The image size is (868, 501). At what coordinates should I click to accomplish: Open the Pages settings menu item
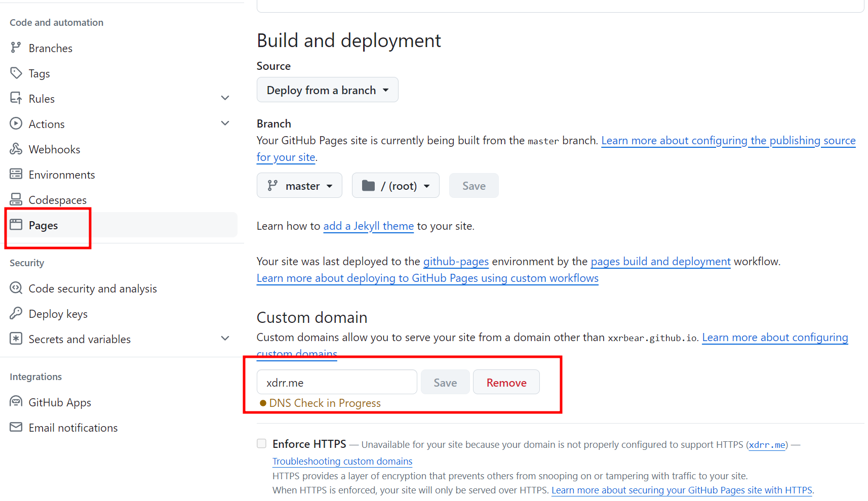(44, 225)
